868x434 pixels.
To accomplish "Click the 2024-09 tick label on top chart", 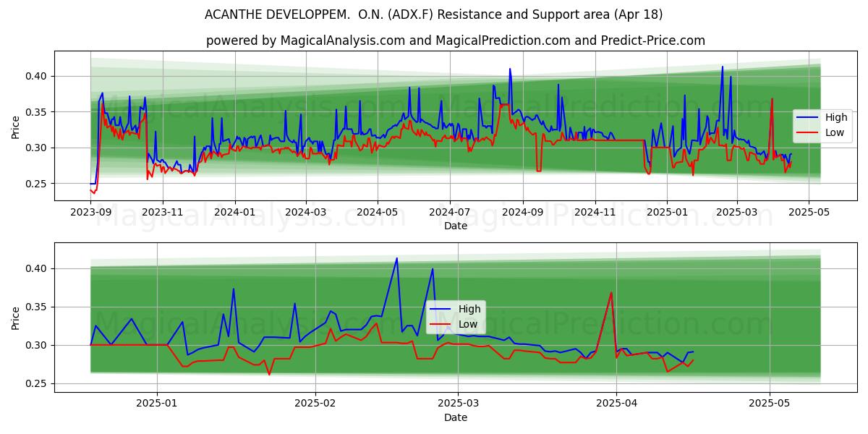I will [x=523, y=213].
